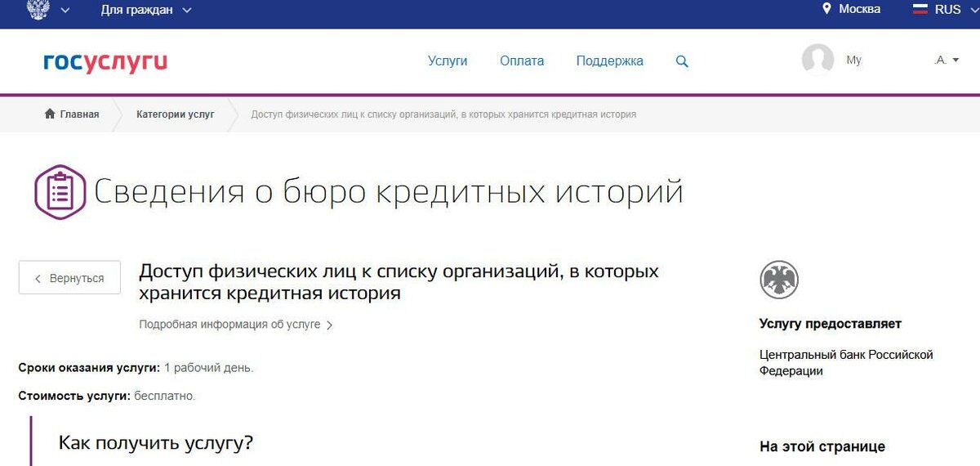Viewport: 980px width, 466px height.
Task: Click the Russian coat of arms emblem icon
Action: [38, 10]
